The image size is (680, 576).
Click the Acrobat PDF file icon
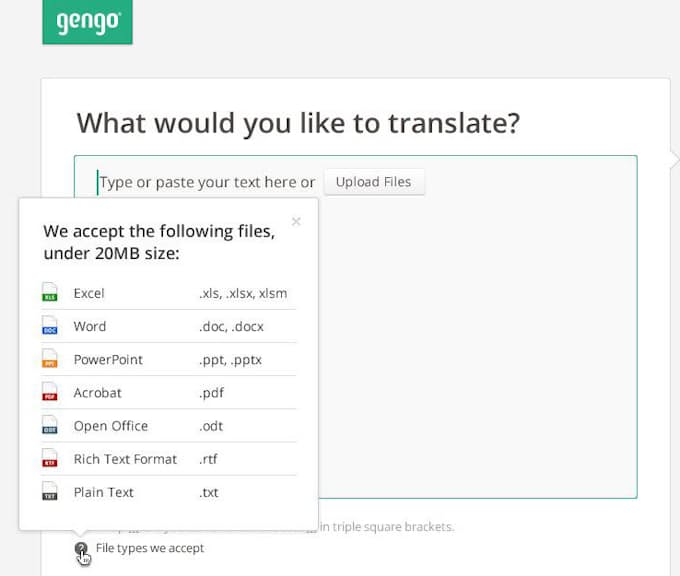[50, 393]
